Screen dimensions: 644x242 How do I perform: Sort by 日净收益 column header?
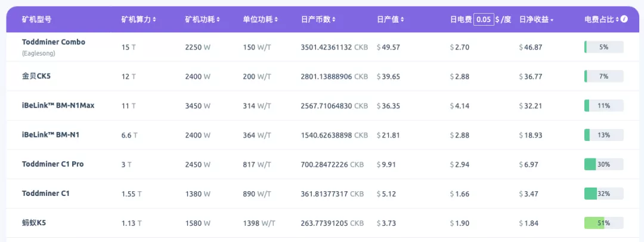pos(536,19)
